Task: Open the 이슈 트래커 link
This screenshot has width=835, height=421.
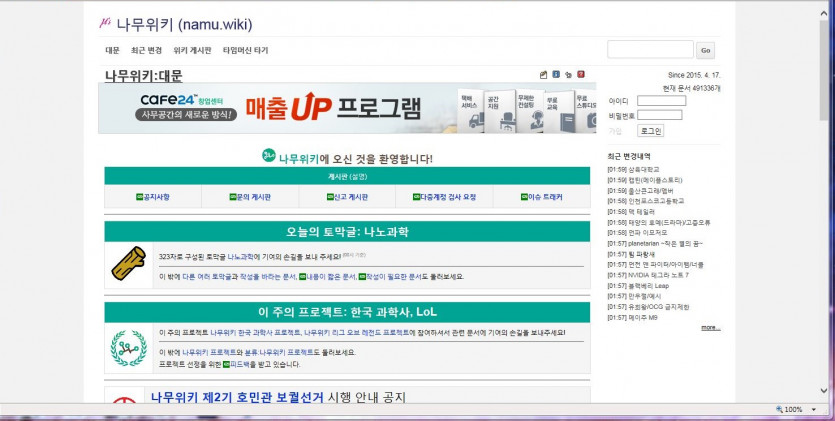Action: 545,197
